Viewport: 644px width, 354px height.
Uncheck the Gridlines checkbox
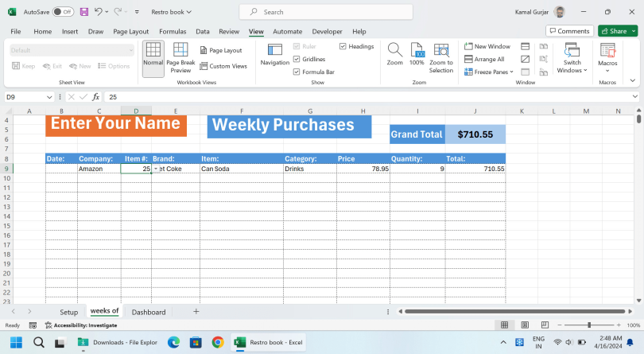click(297, 59)
